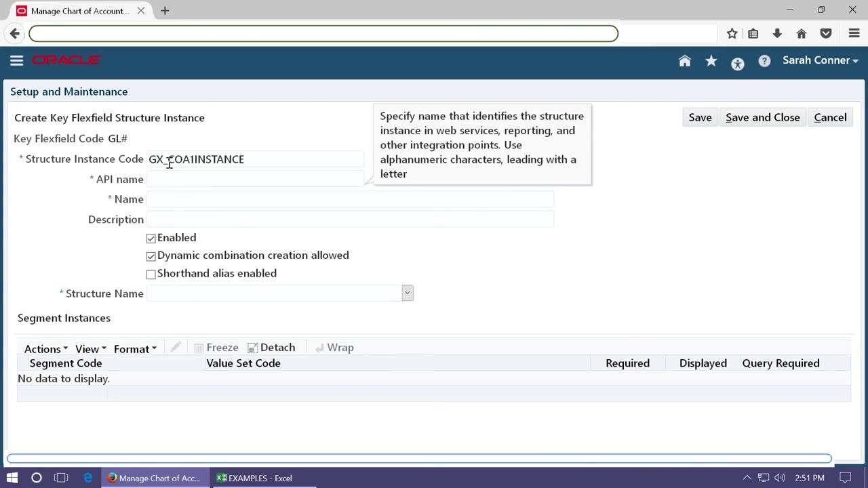Bookmark this page with the browser star

(732, 33)
